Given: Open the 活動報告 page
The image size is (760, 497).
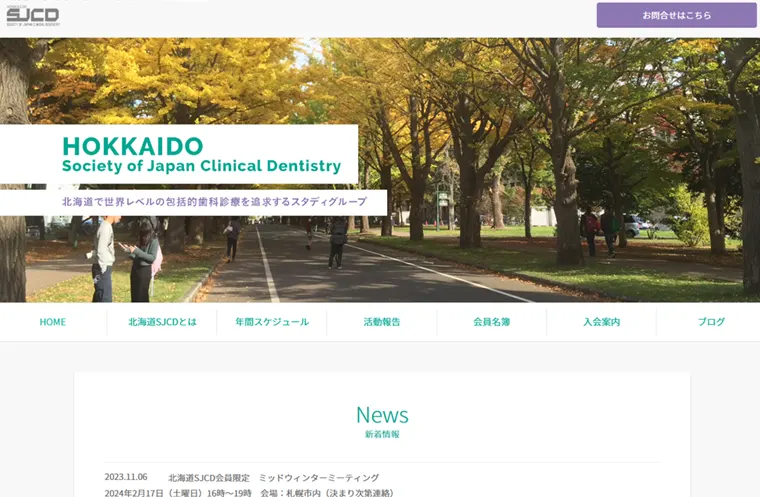Looking at the screenshot, I should pyautogui.click(x=382, y=322).
